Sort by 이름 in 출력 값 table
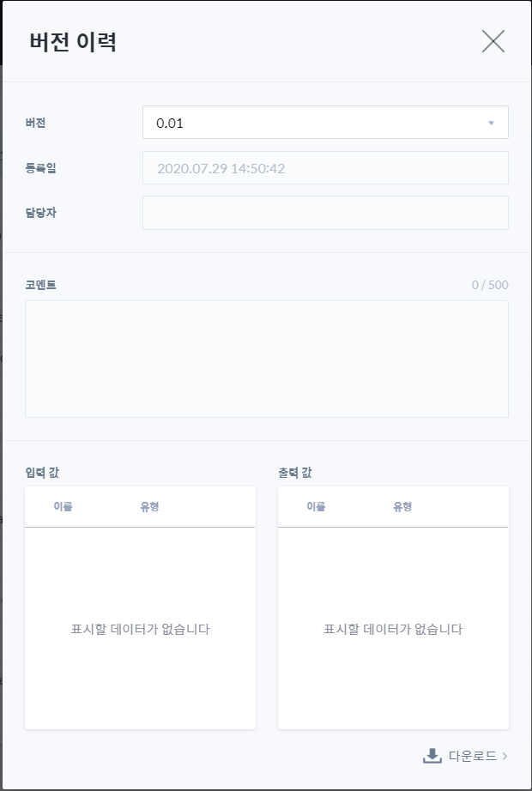This screenshot has height=791, width=532. coord(316,506)
